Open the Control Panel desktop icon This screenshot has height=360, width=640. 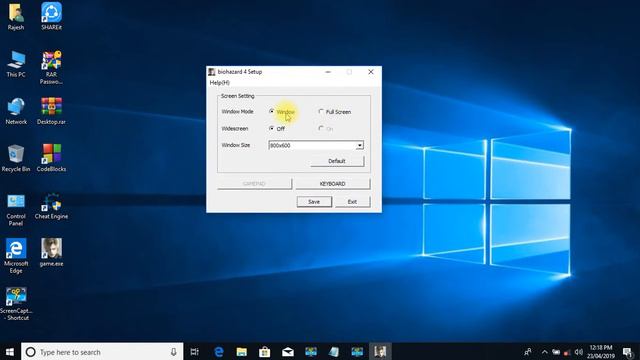pyautogui.click(x=16, y=209)
